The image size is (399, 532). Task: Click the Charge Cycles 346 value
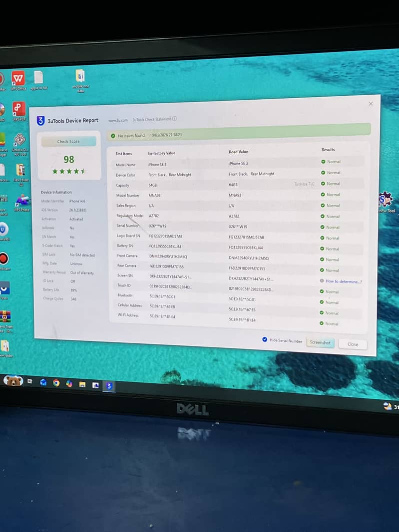point(73,299)
